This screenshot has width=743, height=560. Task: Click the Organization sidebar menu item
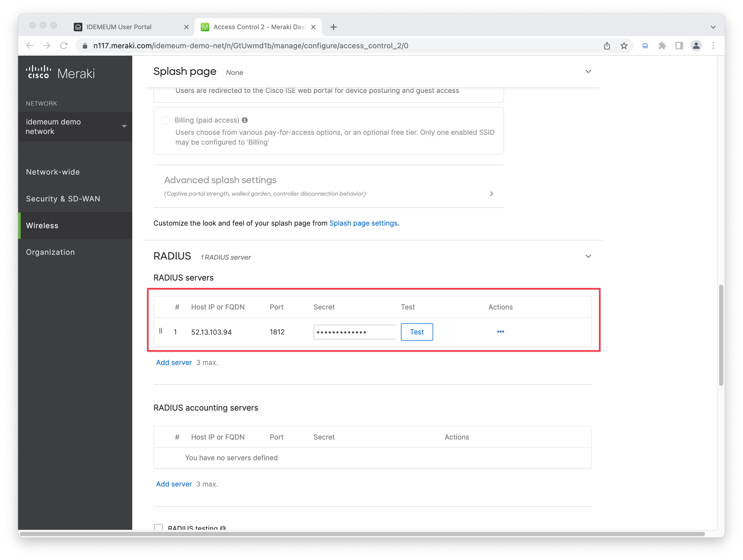pyautogui.click(x=50, y=252)
